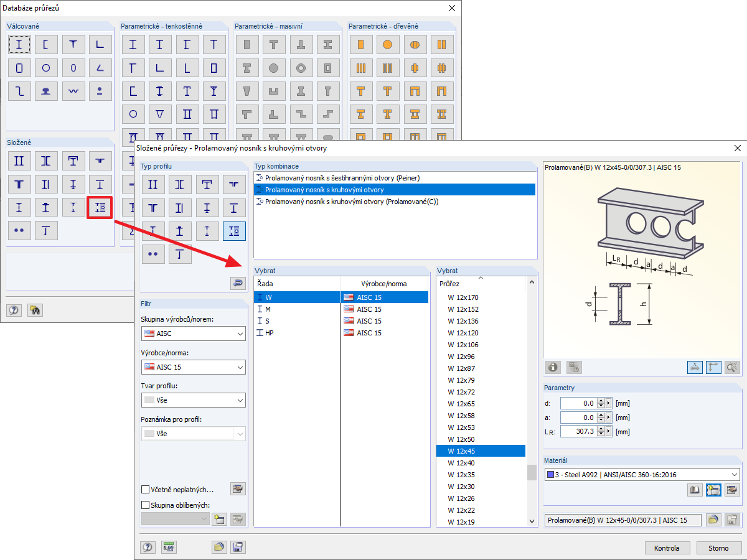This screenshot has width=747, height=560.
Task: Select rolled I-section icon in Válcované group
Action: click(x=19, y=44)
